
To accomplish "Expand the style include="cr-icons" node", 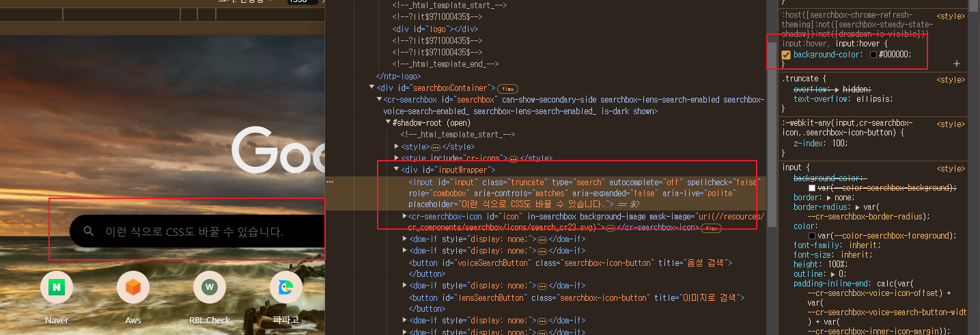I will click(397, 159).
